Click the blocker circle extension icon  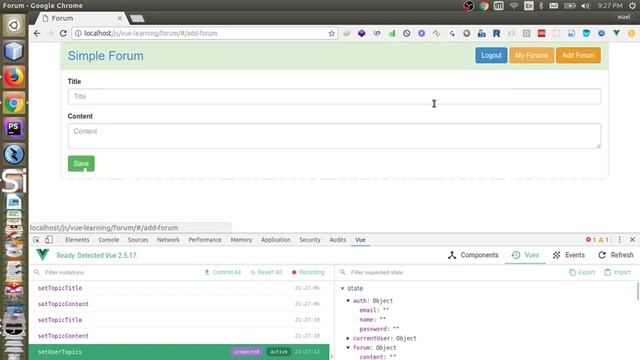tap(407, 33)
